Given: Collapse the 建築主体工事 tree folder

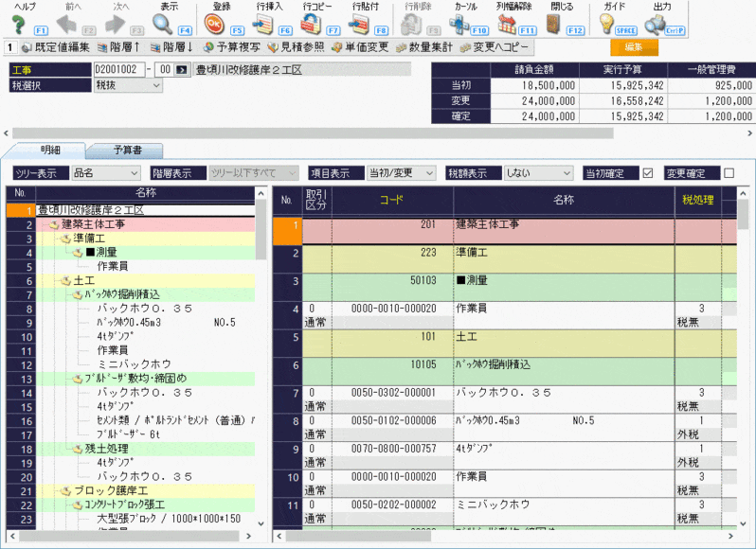Looking at the screenshot, I should (54, 224).
